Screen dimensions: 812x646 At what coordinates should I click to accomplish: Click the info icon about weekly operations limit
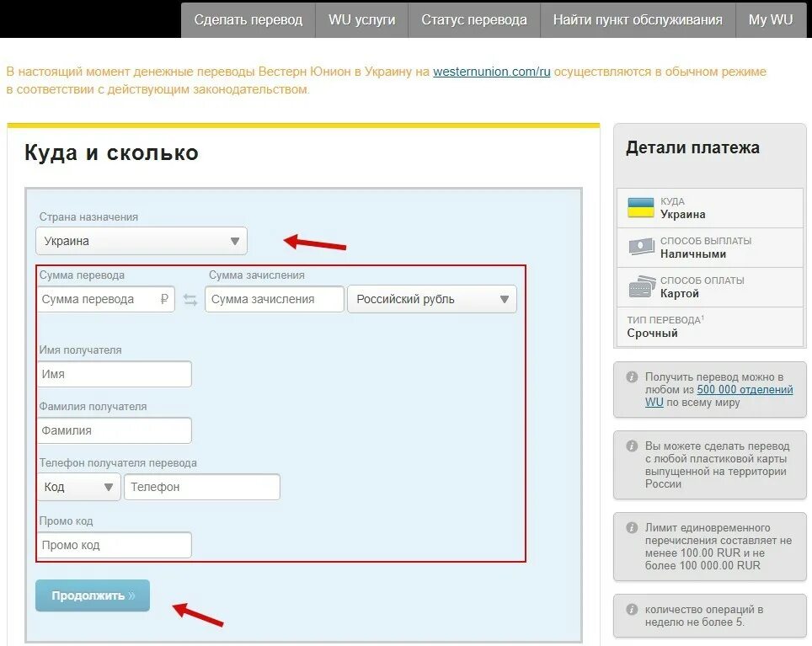631,609
